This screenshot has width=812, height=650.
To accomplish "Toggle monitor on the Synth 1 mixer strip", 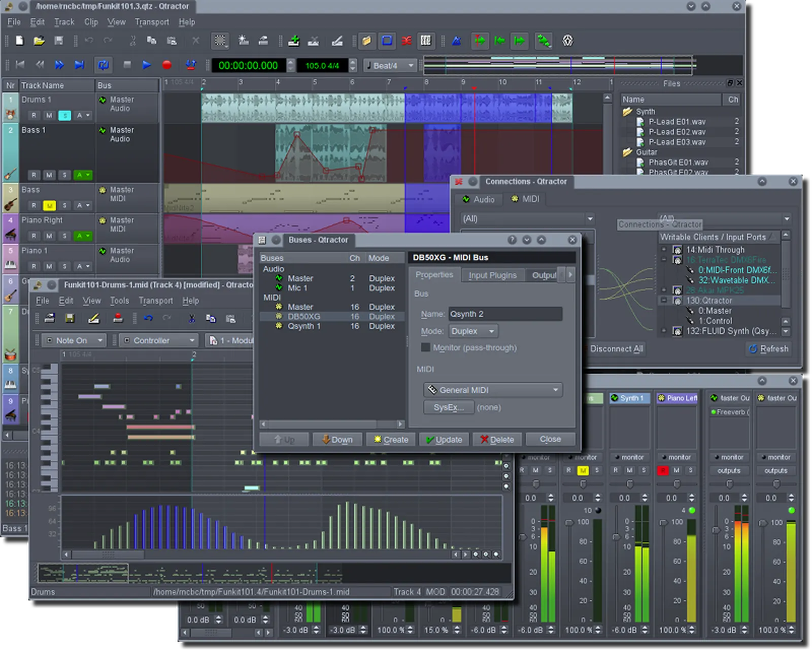I will [628, 458].
